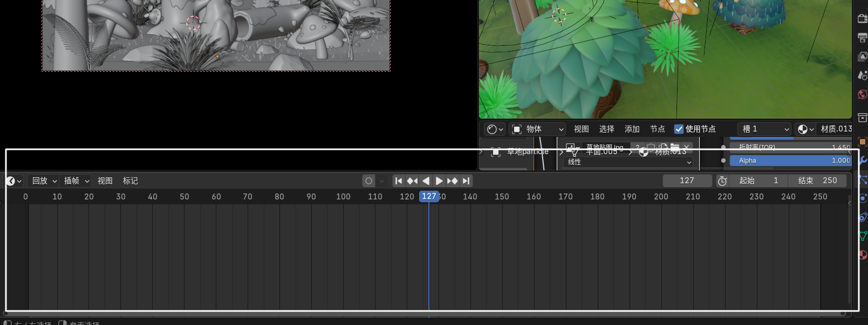This screenshot has height=325, width=868.
Task: Open the World properties tab icon
Action: (862, 95)
